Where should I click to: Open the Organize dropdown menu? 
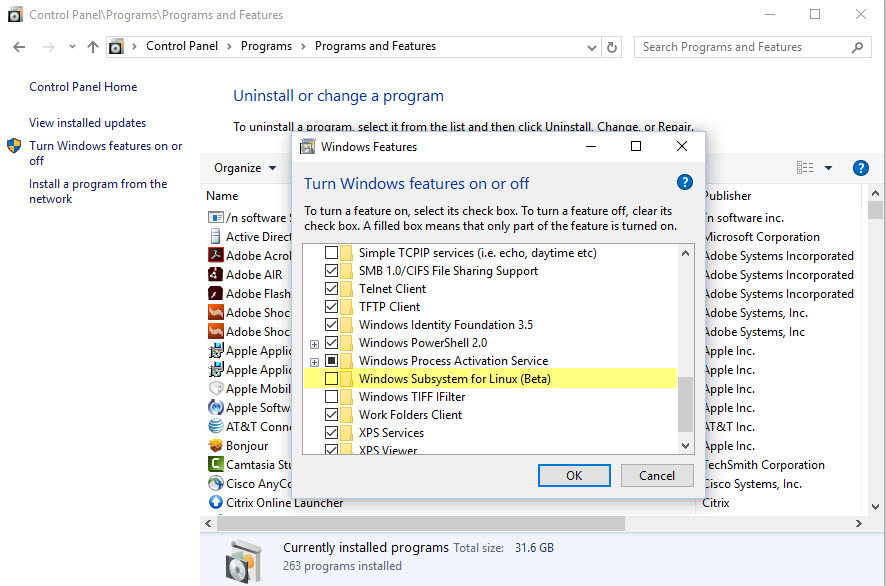[245, 168]
